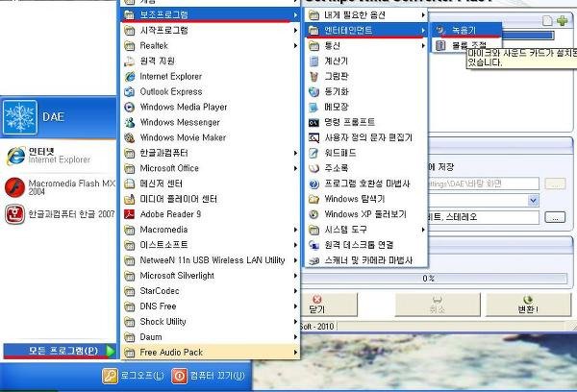
Task: Click the 주소록 address book icon
Action: (x=314, y=168)
